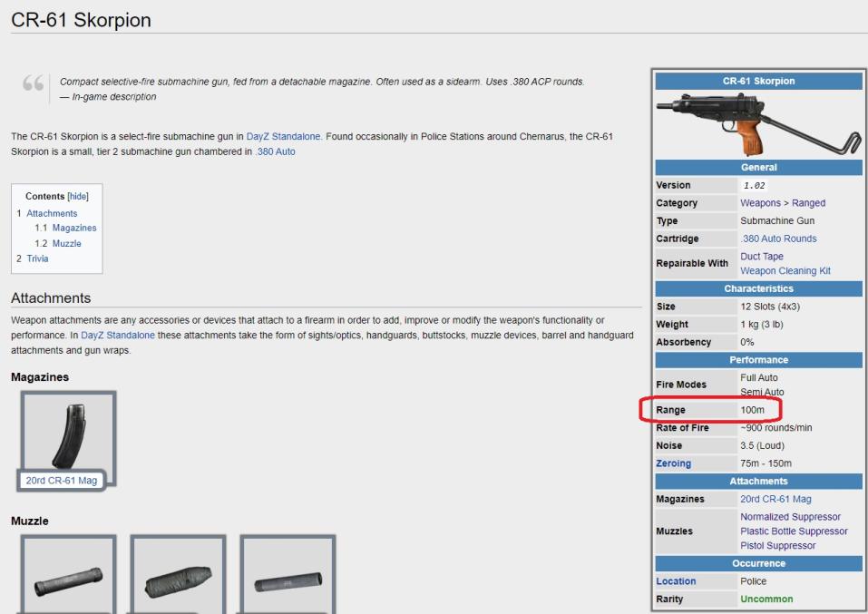Open the Zeroing link in Performance section

pyautogui.click(x=673, y=463)
